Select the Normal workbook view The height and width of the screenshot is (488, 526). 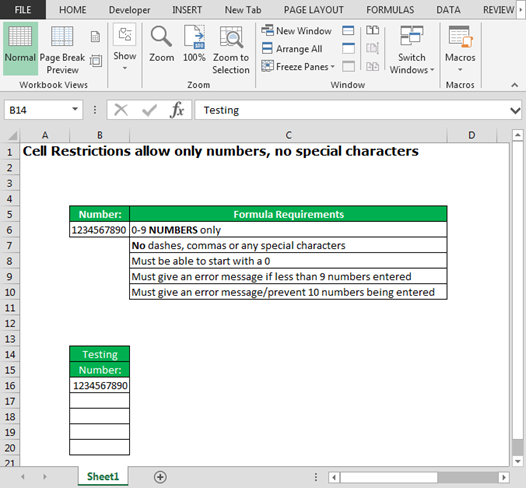tap(20, 48)
